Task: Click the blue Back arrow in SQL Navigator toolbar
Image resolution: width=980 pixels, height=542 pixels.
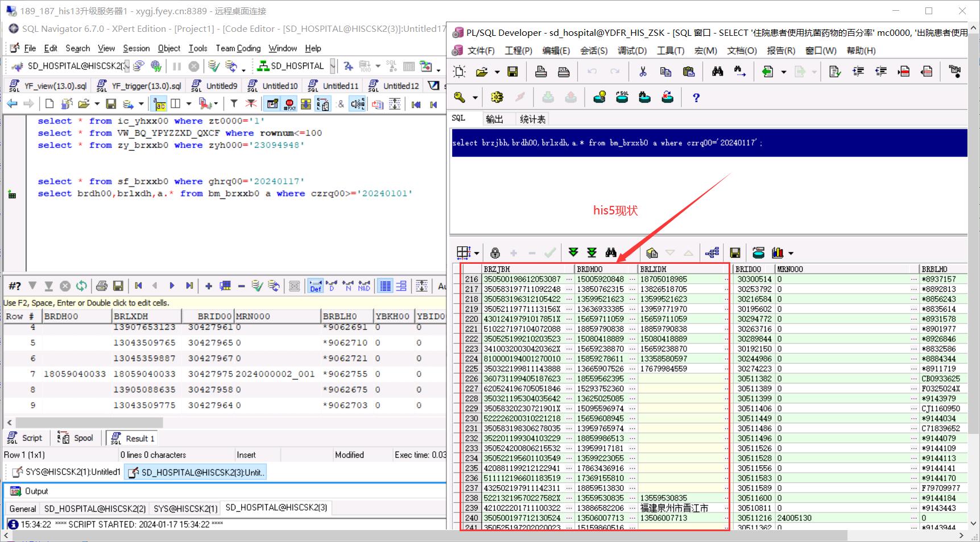Action: [x=12, y=104]
